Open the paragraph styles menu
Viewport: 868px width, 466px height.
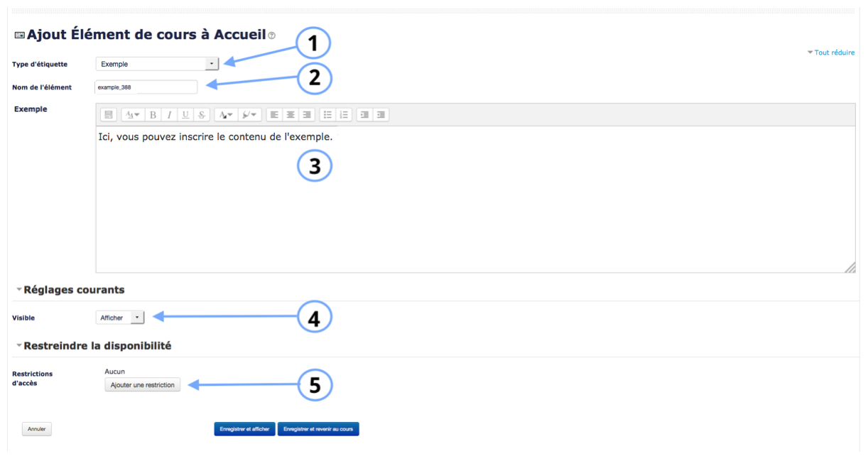132,114
